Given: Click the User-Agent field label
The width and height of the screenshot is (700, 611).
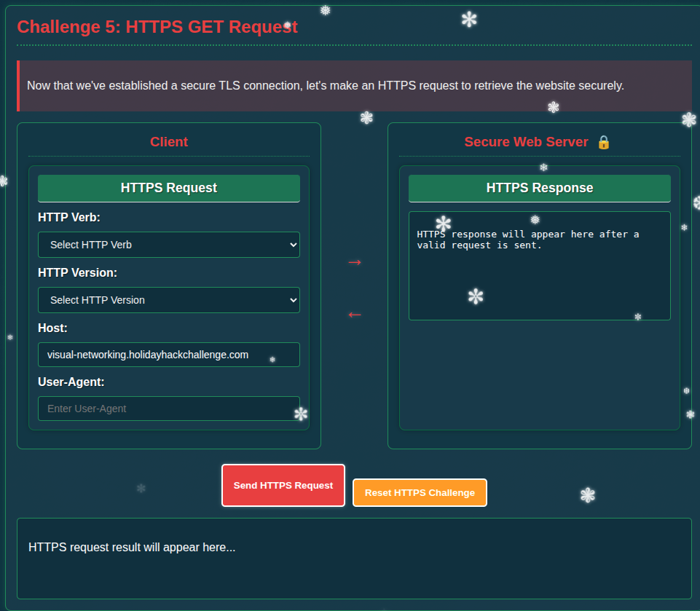Looking at the screenshot, I should [71, 382].
